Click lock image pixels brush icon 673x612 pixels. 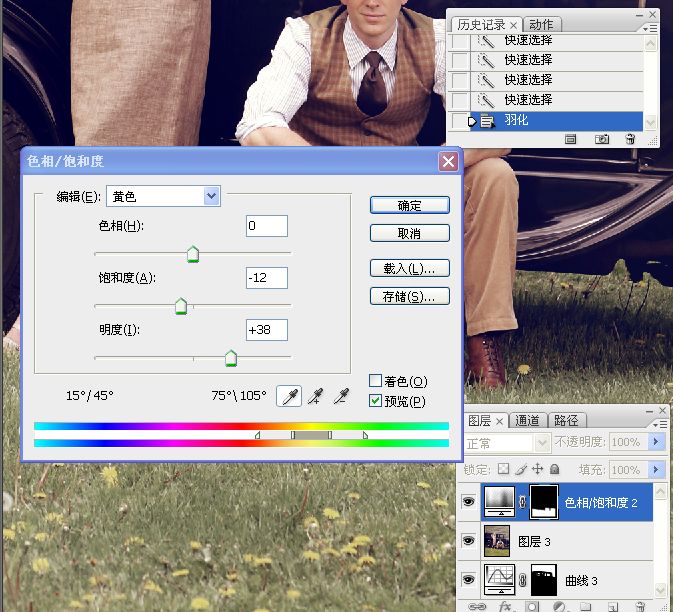(521, 469)
